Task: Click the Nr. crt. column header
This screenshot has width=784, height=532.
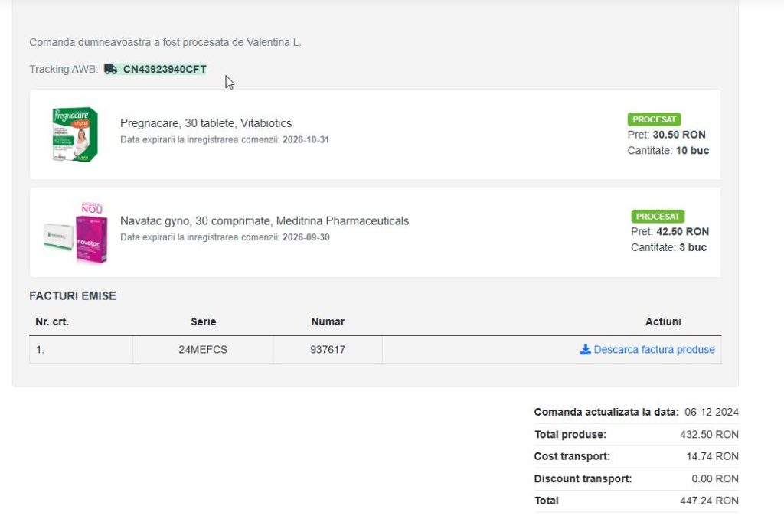Action: point(52,321)
